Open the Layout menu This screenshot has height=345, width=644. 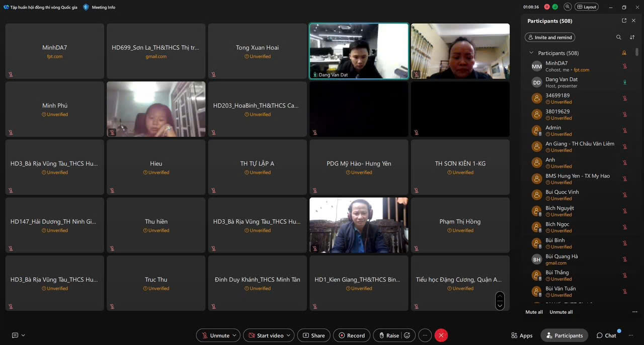[x=587, y=7]
